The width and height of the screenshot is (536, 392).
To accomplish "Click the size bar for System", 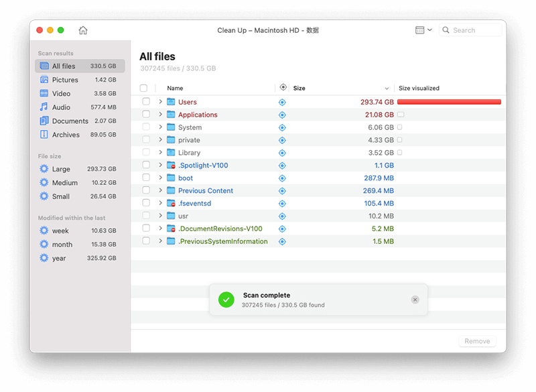I will click(x=399, y=127).
